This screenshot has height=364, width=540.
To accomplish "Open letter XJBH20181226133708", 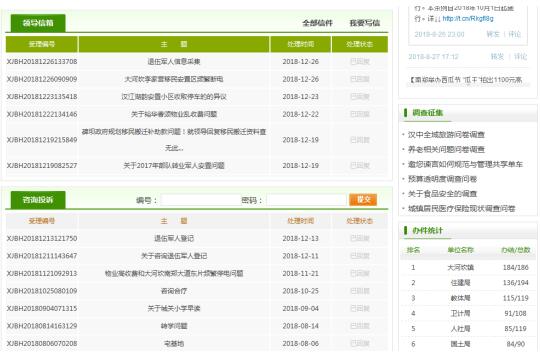I will point(42,62).
